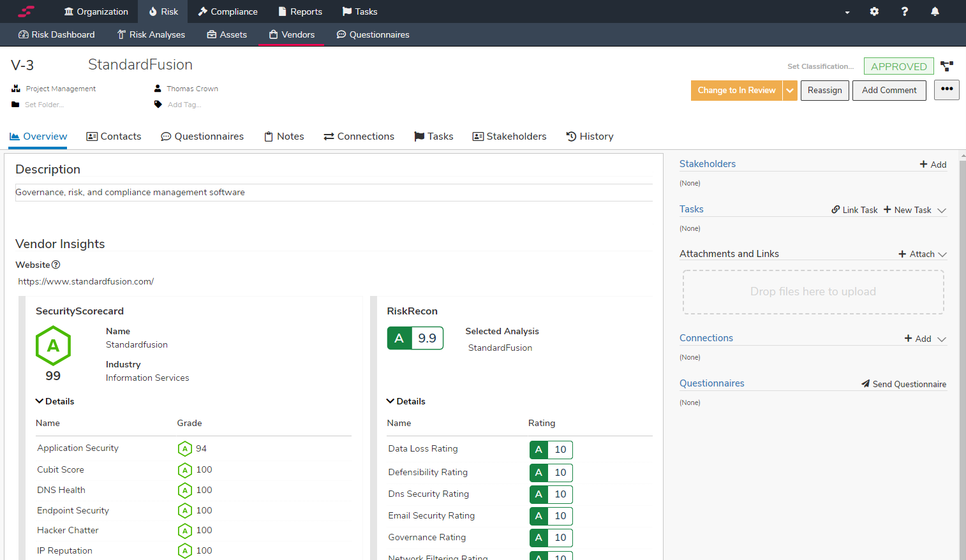Collapse the SecurityScorecard Details section

[x=55, y=401]
